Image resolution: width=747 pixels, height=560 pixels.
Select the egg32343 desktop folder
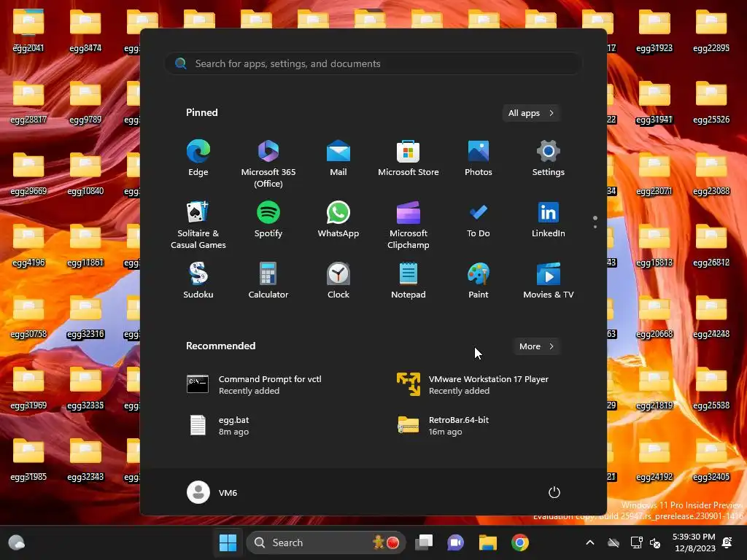pos(85,459)
